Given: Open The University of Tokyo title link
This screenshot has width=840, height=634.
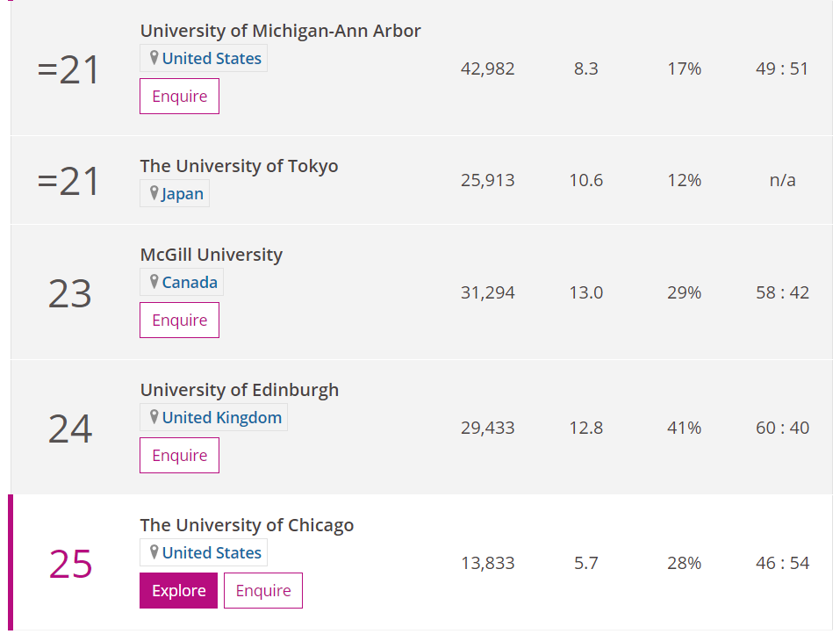Looking at the screenshot, I should [x=239, y=166].
